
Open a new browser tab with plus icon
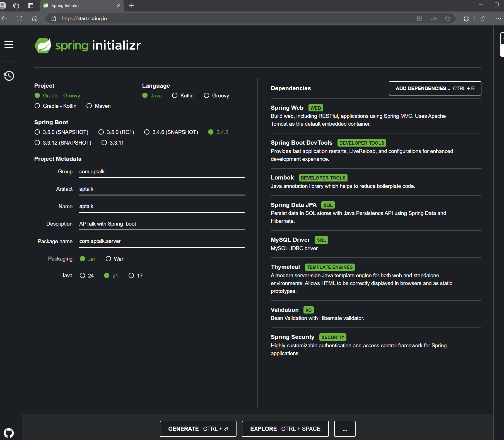(x=131, y=5)
